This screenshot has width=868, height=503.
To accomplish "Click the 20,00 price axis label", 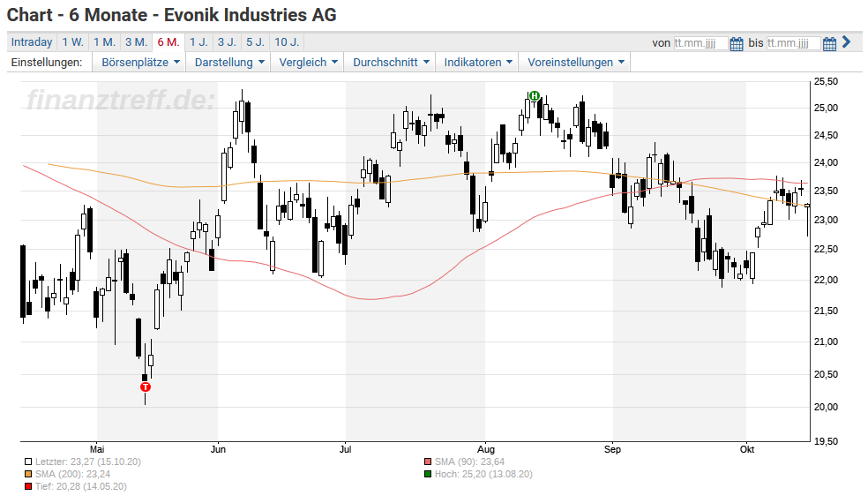I will (826, 407).
